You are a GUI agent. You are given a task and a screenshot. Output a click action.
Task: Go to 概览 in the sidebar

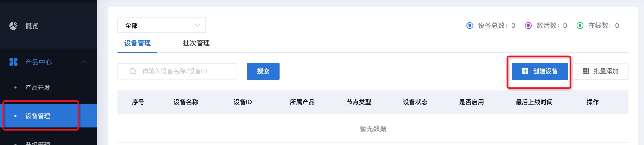tap(32, 26)
